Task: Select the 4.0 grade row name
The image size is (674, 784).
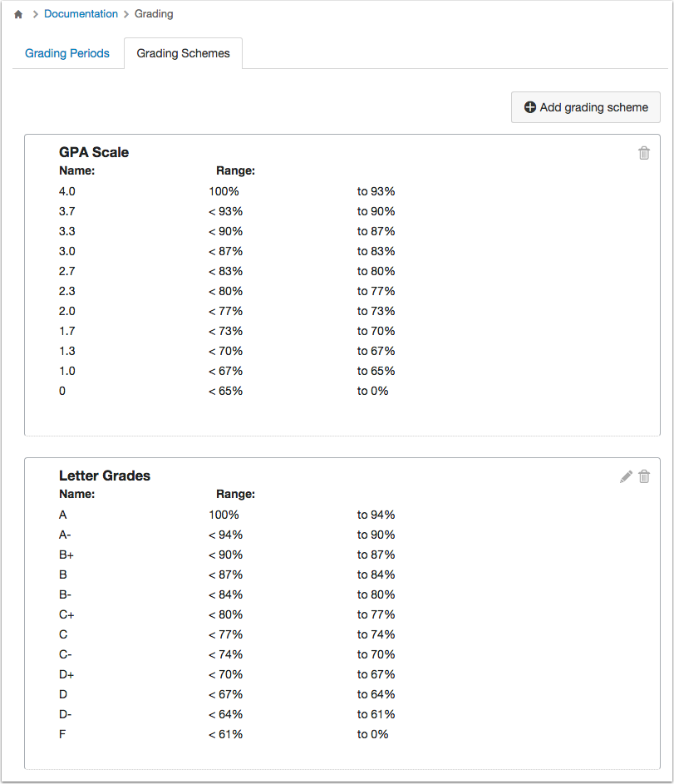Action: click(67, 191)
